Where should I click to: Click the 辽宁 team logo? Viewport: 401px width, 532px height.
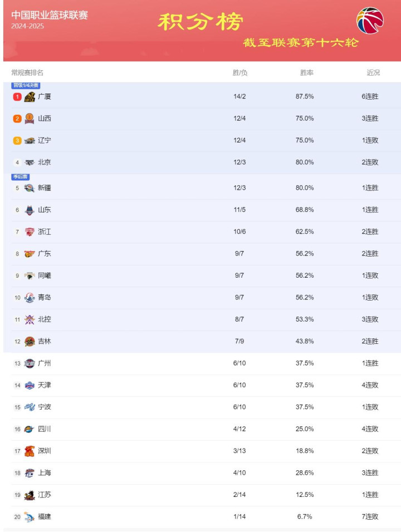[30, 140]
